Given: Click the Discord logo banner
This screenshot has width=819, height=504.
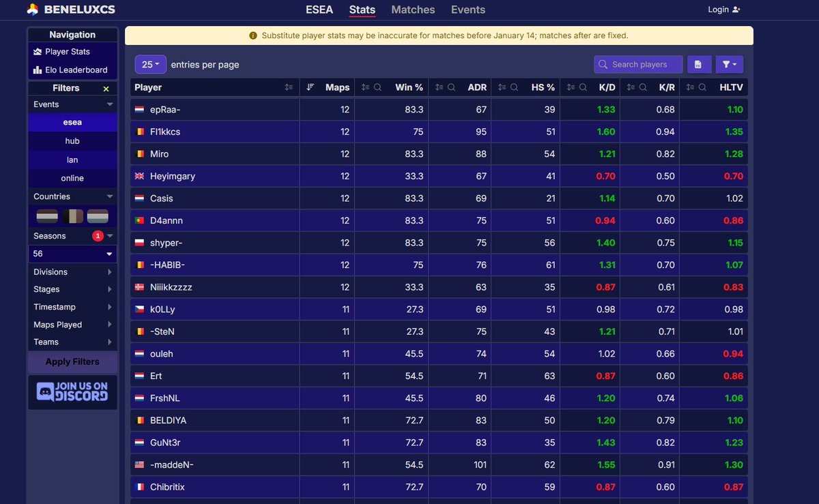Looking at the screenshot, I should click(x=72, y=391).
